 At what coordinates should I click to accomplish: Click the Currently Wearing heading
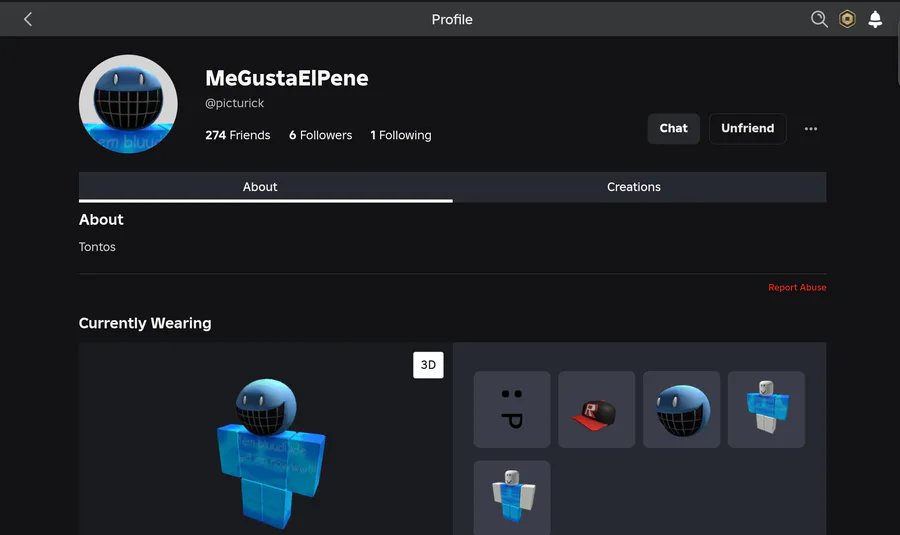coord(145,323)
